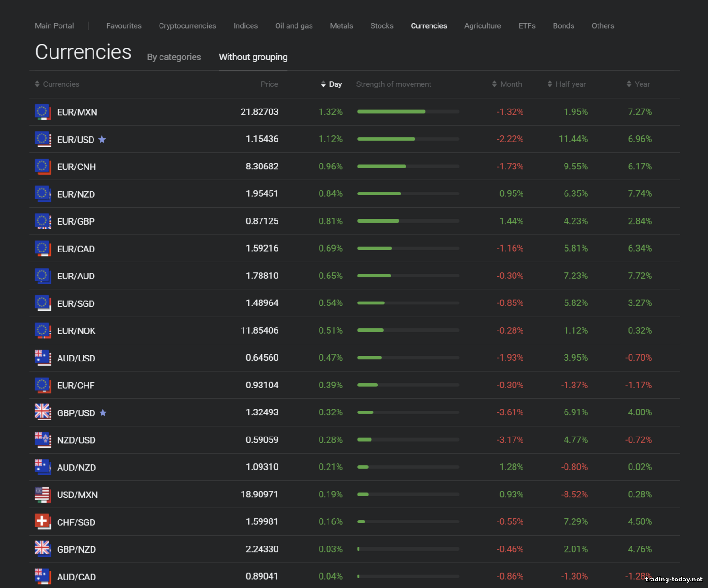Viewport: 708px width, 588px height.
Task: Click the EUR/MXN flag pair icon
Action: point(43,112)
